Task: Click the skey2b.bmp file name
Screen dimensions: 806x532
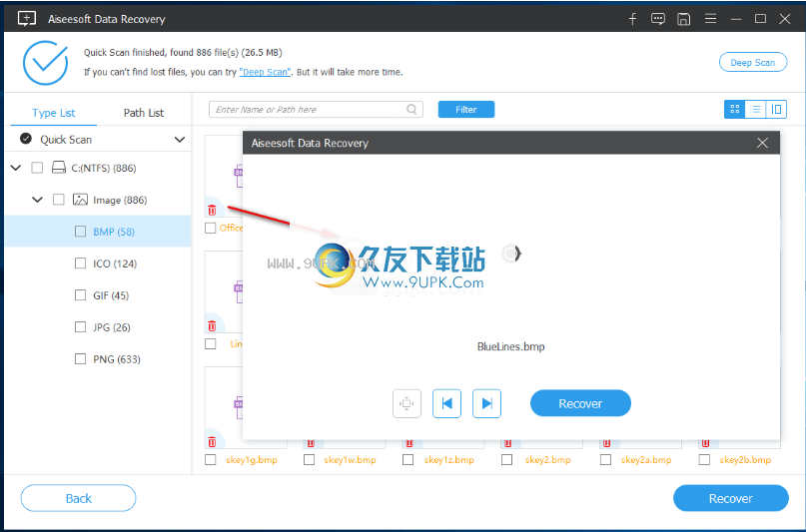Action: click(x=745, y=459)
